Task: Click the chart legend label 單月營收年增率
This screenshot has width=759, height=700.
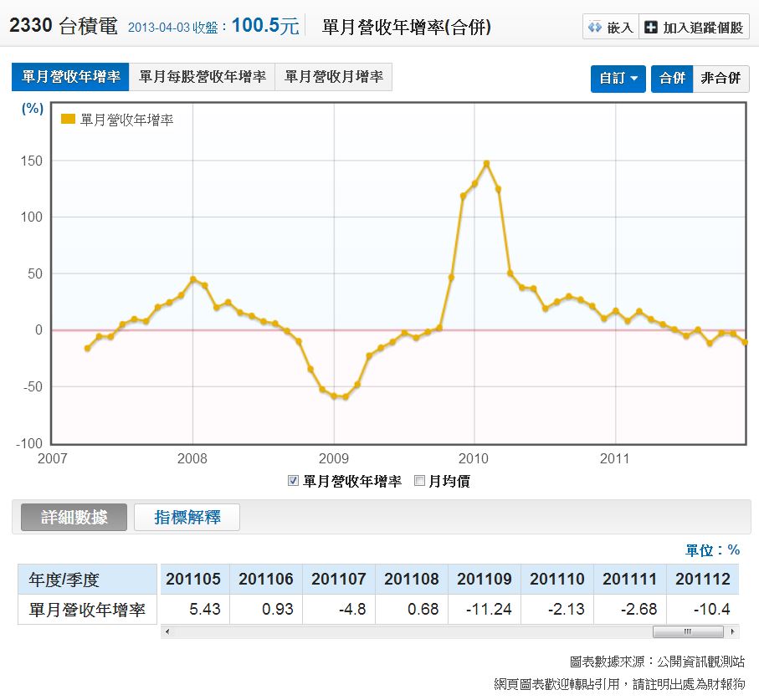Action: tap(127, 120)
